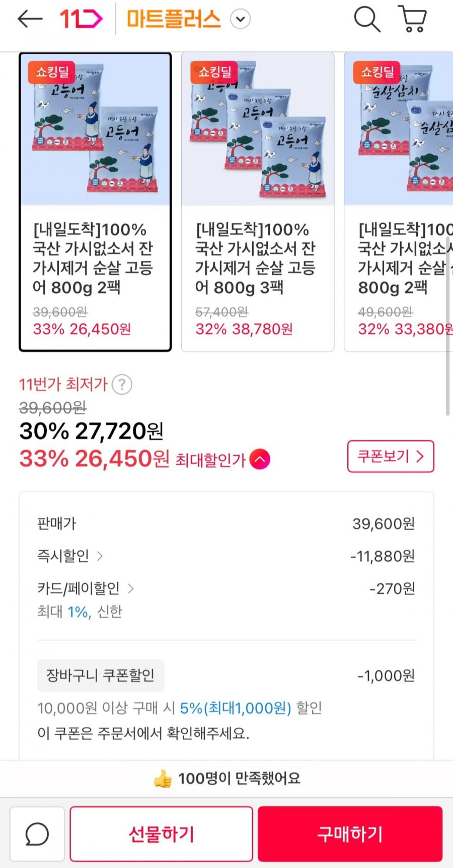Image resolution: width=453 pixels, height=868 pixels.
Task: Open the 11st logo home
Action: [x=81, y=19]
